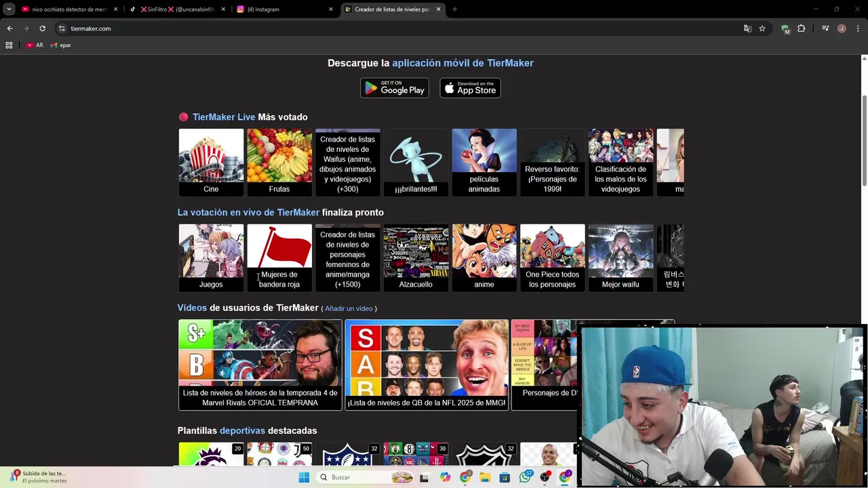868x488 pixels.
Task: Open the tab search dropdown arrow
Action: [x=9, y=9]
